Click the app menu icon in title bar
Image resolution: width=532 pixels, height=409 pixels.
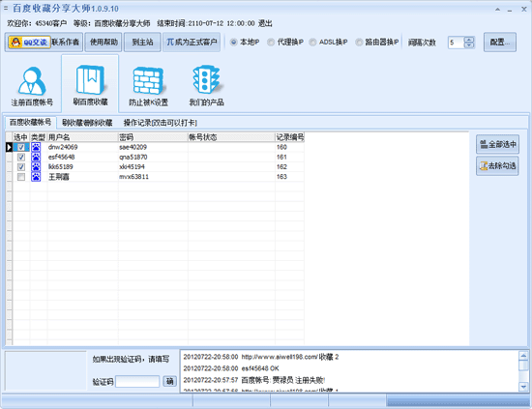(6, 8)
